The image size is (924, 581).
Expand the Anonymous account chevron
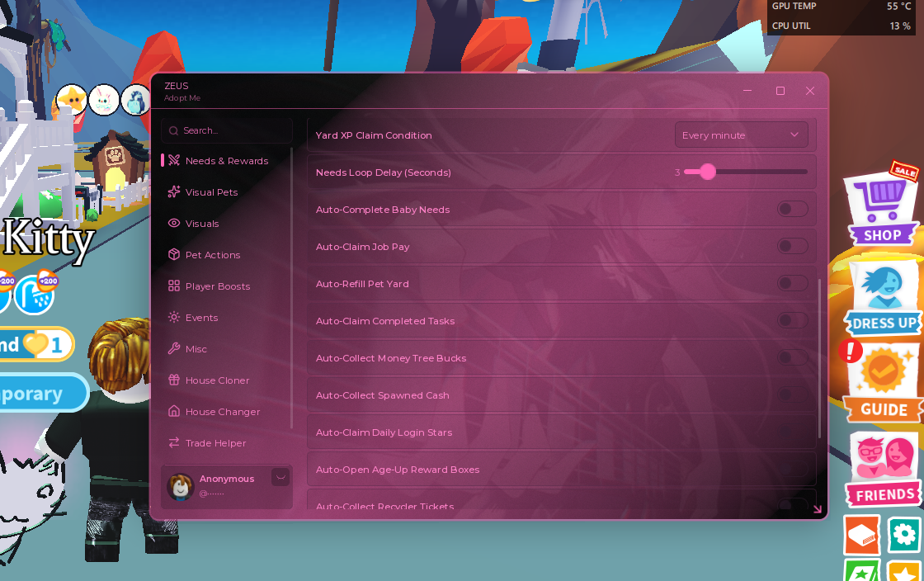(x=280, y=477)
